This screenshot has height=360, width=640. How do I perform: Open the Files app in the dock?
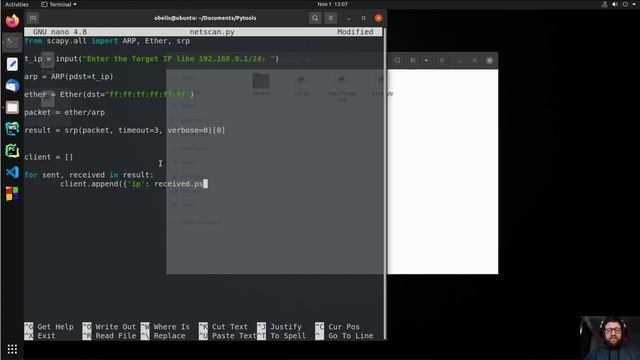coord(12,107)
